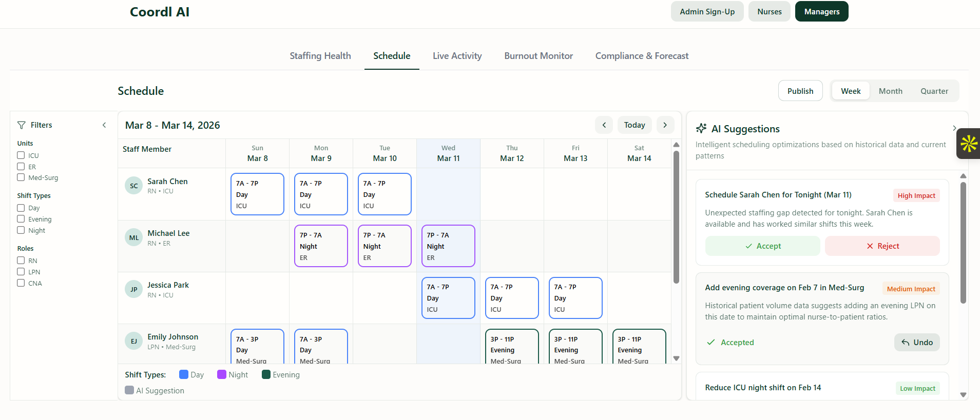Viewport: 980px width, 420px height.
Task: Jump to Today in the calendar
Action: 635,125
